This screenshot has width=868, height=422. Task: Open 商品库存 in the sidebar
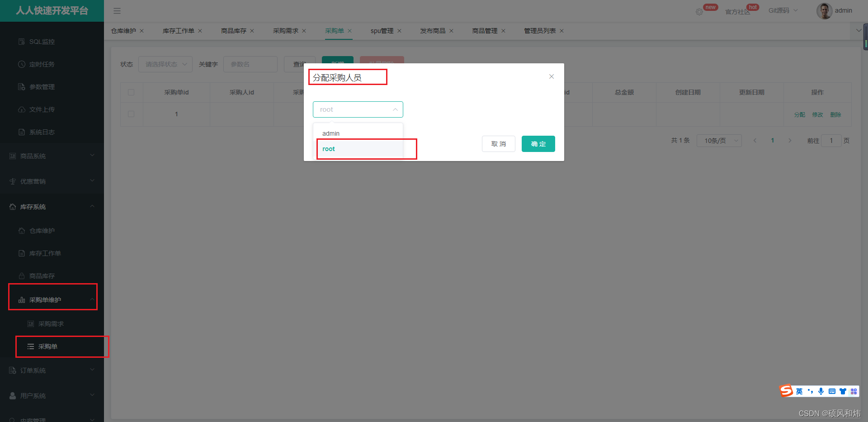[x=42, y=275]
